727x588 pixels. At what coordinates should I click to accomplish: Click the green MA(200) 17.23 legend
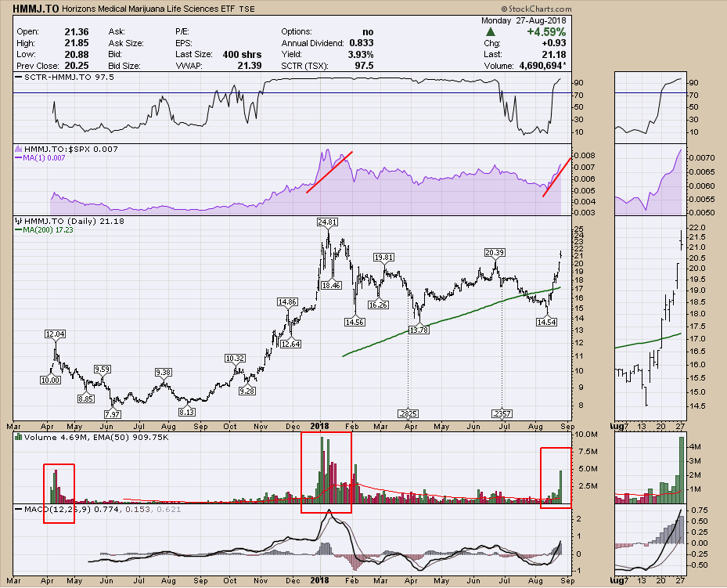tap(48, 229)
